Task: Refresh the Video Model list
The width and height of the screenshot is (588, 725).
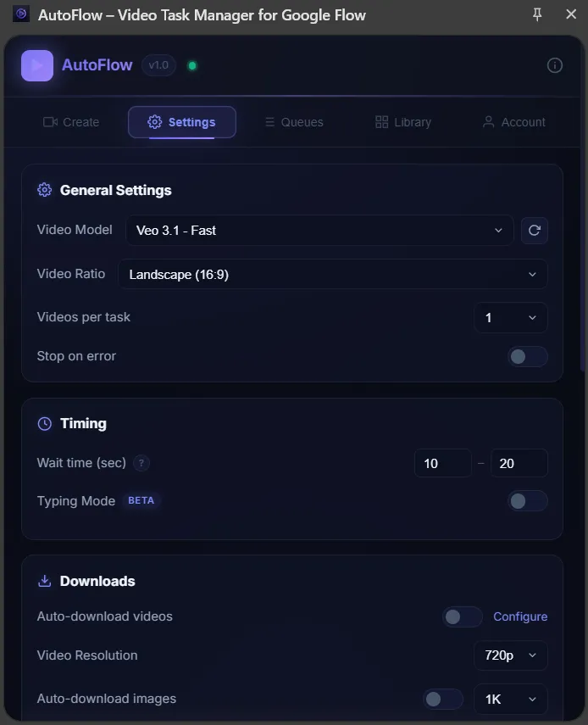Action: [x=535, y=230]
